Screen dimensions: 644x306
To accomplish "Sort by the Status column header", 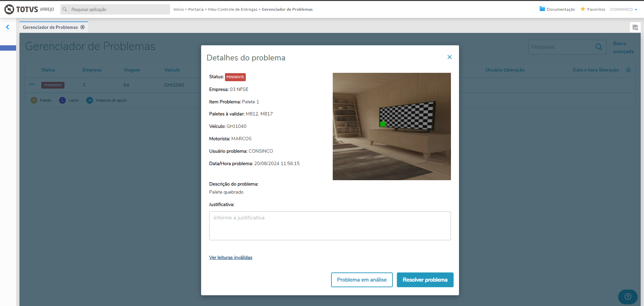I will pyautogui.click(x=48, y=70).
